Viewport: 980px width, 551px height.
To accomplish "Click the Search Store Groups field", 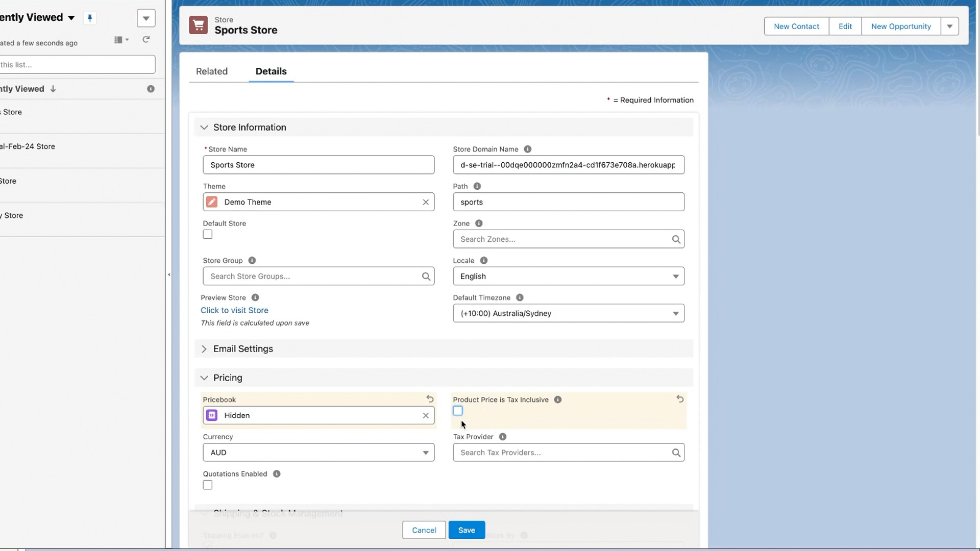I will 318,277.
